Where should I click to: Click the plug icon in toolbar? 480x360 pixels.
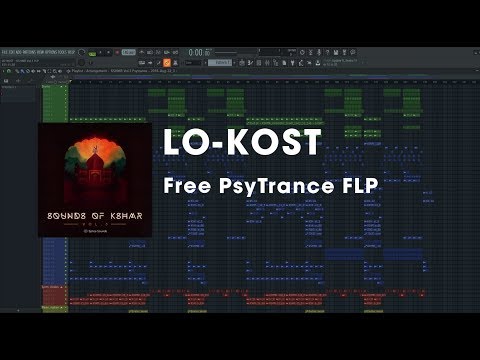click(x=292, y=63)
